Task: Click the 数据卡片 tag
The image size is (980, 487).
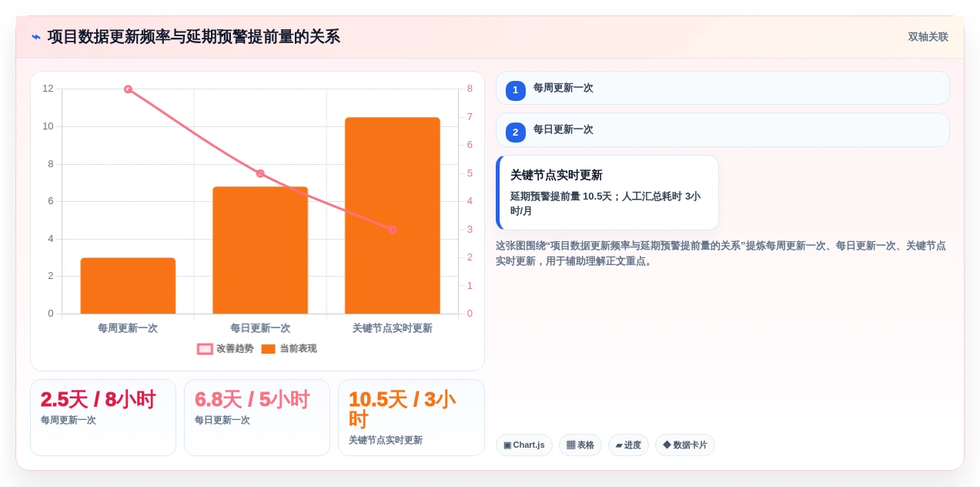Action: click(685, 445)
